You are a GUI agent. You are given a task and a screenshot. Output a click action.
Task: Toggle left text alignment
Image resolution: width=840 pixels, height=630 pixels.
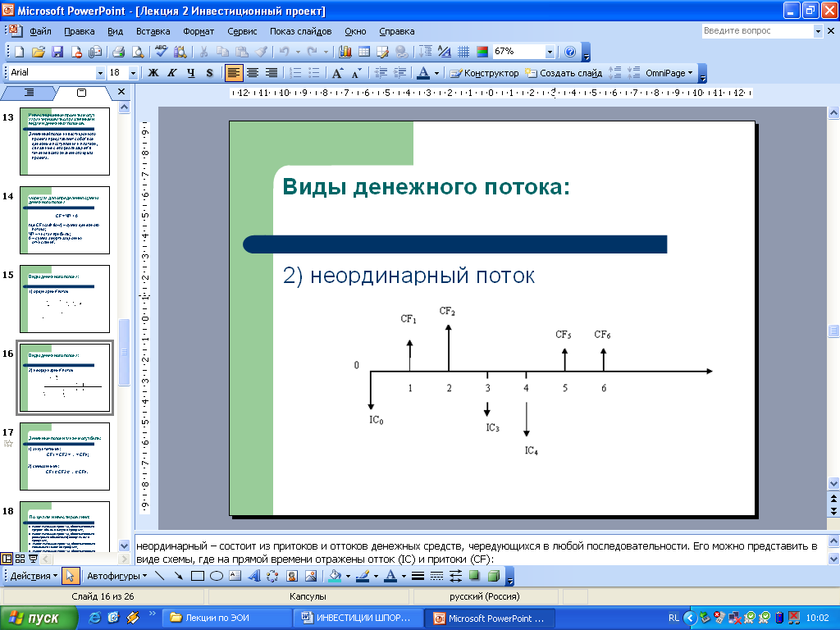coord(234,73)
